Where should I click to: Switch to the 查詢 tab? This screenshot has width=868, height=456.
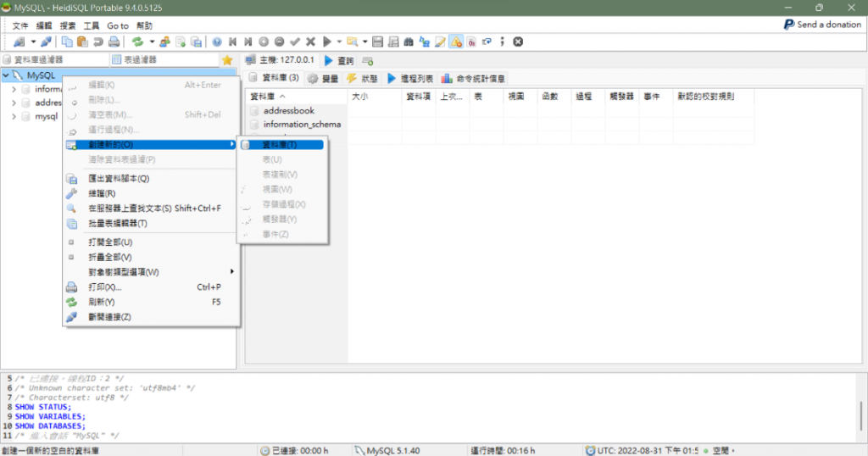coord(339,61)
